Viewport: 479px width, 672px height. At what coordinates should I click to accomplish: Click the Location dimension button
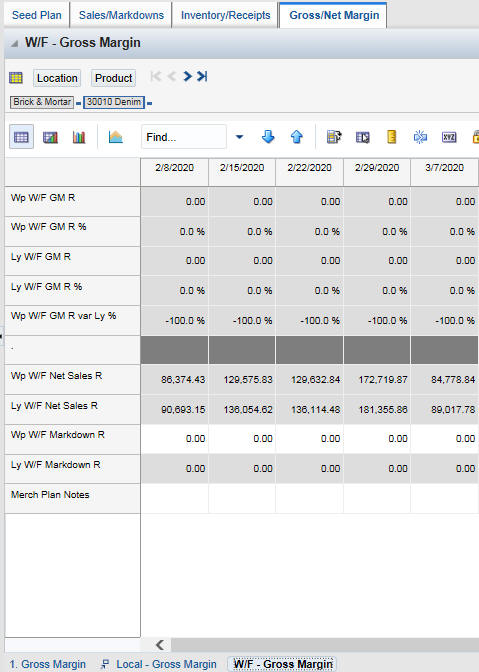point(57,78)
